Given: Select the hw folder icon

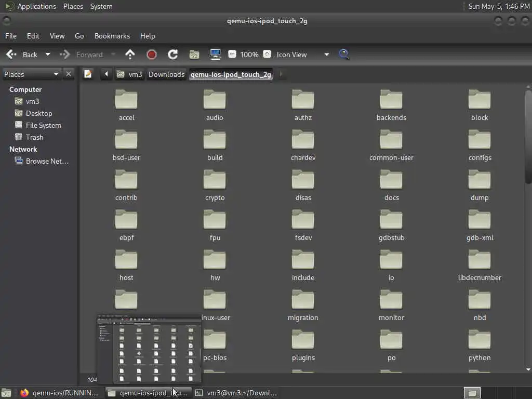Looking at the screenshot, I should [x=215, y=260].
